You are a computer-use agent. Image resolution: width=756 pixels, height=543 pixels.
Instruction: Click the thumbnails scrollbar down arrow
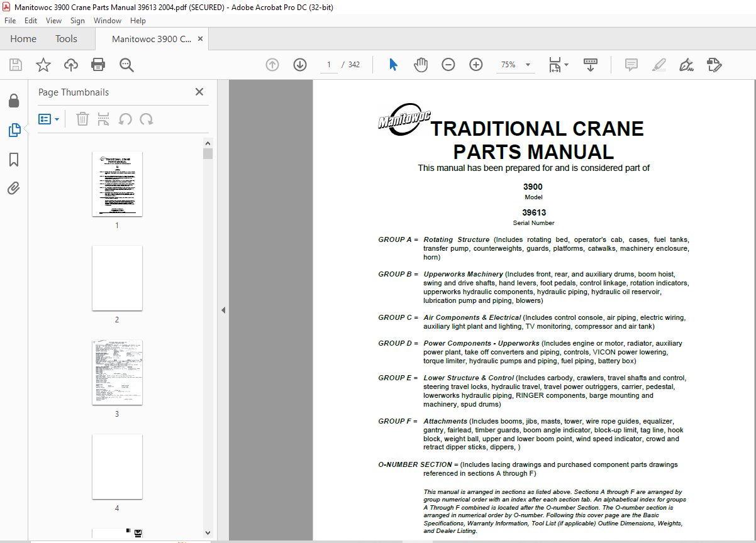point(208,533)
